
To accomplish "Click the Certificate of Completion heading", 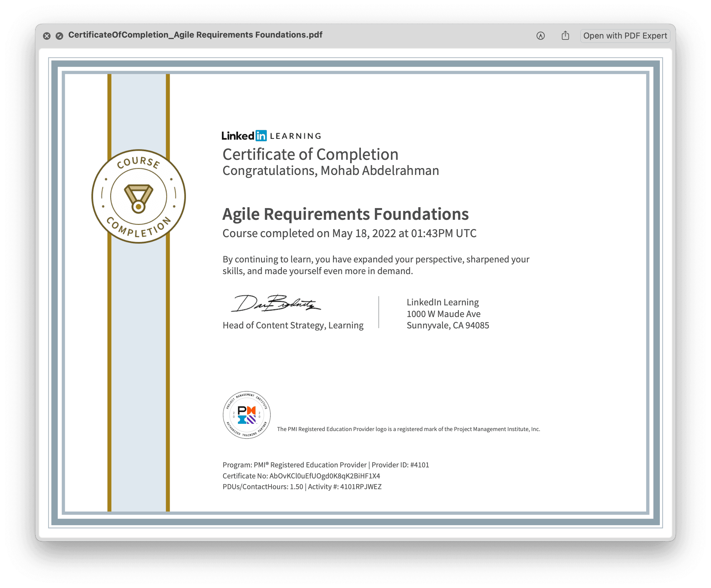I will pyautogui.click(x=310, y=154).
